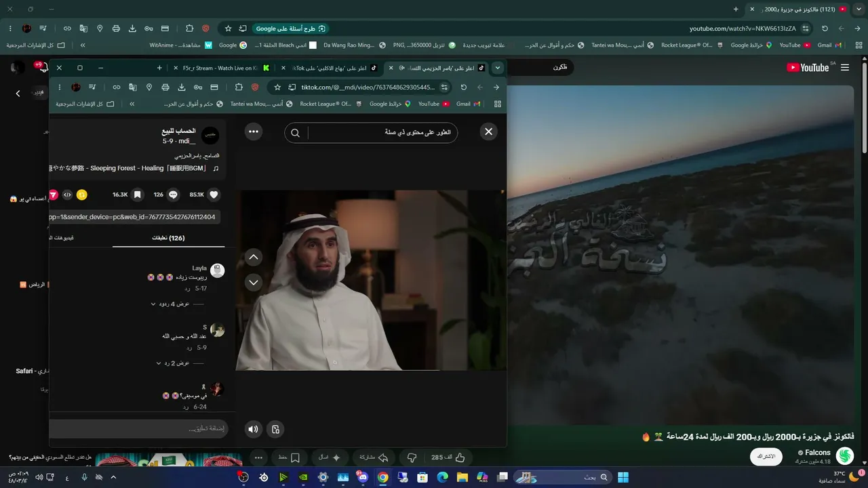Screen dimensions: 868x488
Task: Open the YouTube guide hamburger menu
Action: 845,67
